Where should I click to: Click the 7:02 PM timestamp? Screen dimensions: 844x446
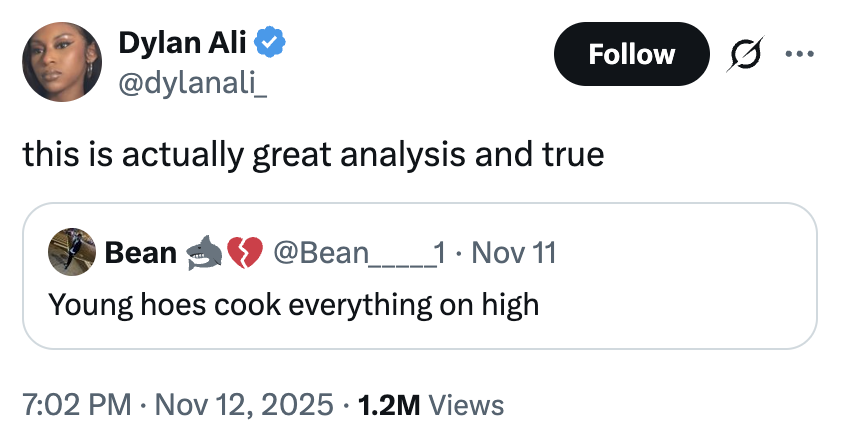77,404
